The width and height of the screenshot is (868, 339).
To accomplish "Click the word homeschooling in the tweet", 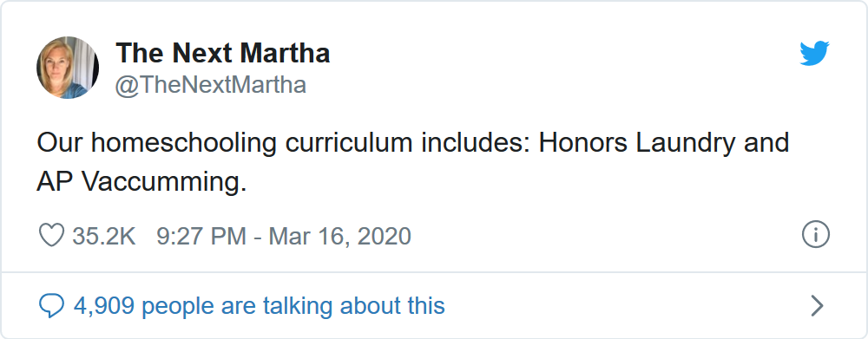I will point(184,144).
